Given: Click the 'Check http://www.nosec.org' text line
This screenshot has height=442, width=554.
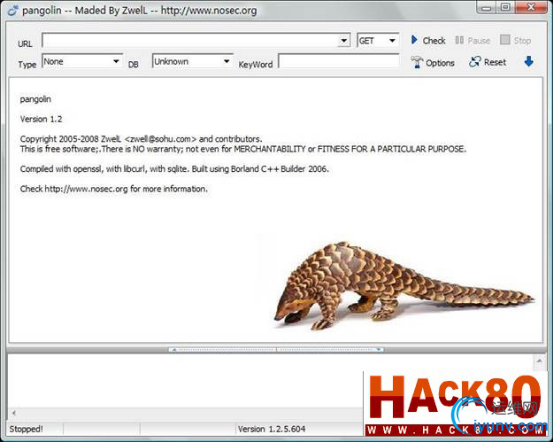Looking at the screenshot, I should click(x=113, y=189).
